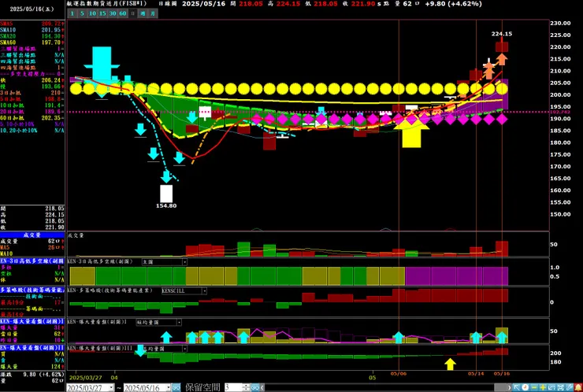Image resolution: width=583 pixels, height=392 pixels.
Task: Switch to the 10-minute chart tab
Action: (x=92, y=13)
